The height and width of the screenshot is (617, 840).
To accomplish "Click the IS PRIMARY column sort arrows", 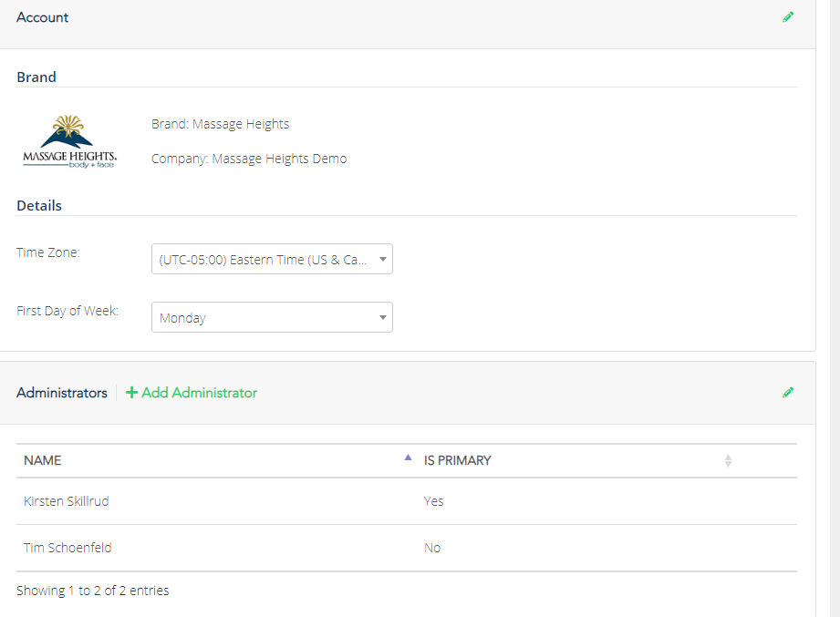I will 728,461.
